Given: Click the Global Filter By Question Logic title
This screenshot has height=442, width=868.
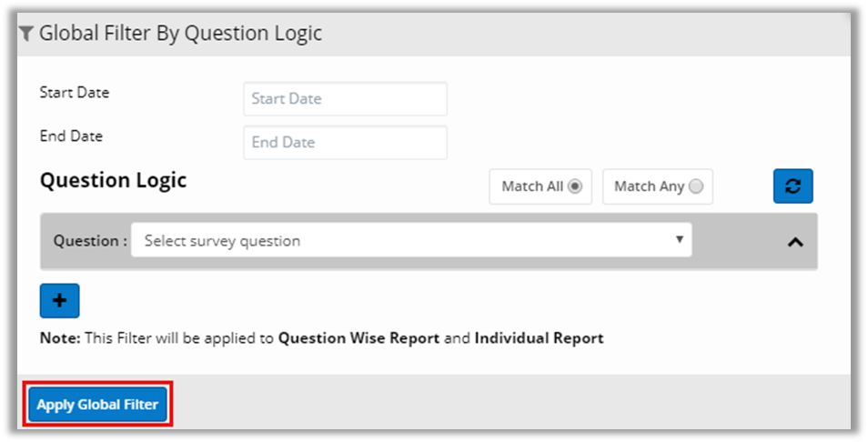Looking at the screenshot, I should [180, 35].
